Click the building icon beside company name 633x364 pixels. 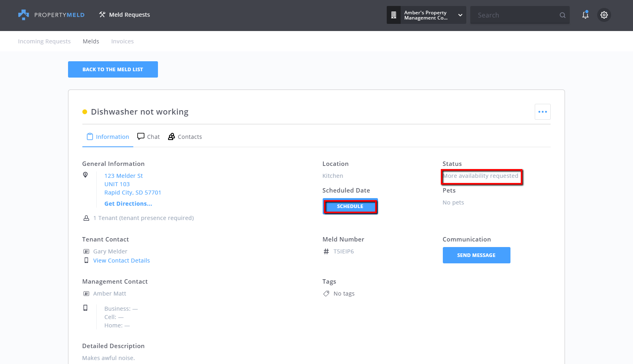393,15
